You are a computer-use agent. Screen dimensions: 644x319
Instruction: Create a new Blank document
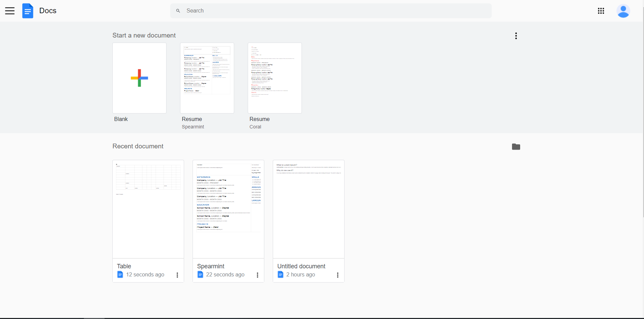point(139,78)
